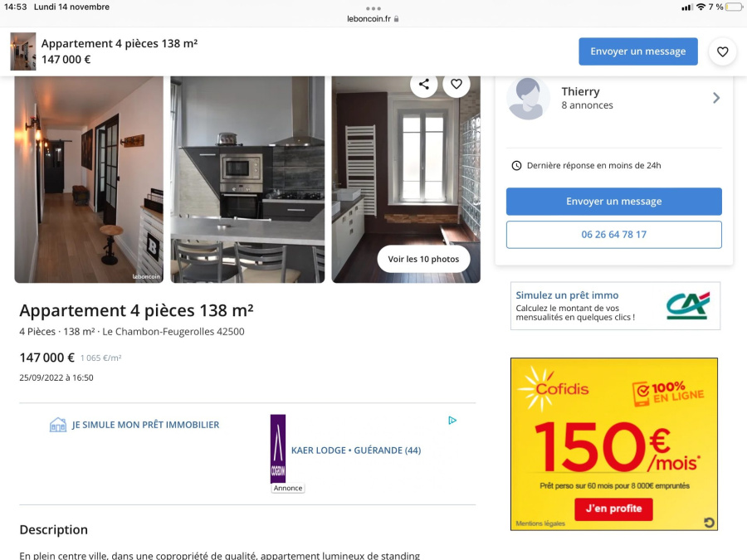This screenshot has width=747, height=560.
Task: Call the number 06 26 64 78 17
Action: pos(613,234)
